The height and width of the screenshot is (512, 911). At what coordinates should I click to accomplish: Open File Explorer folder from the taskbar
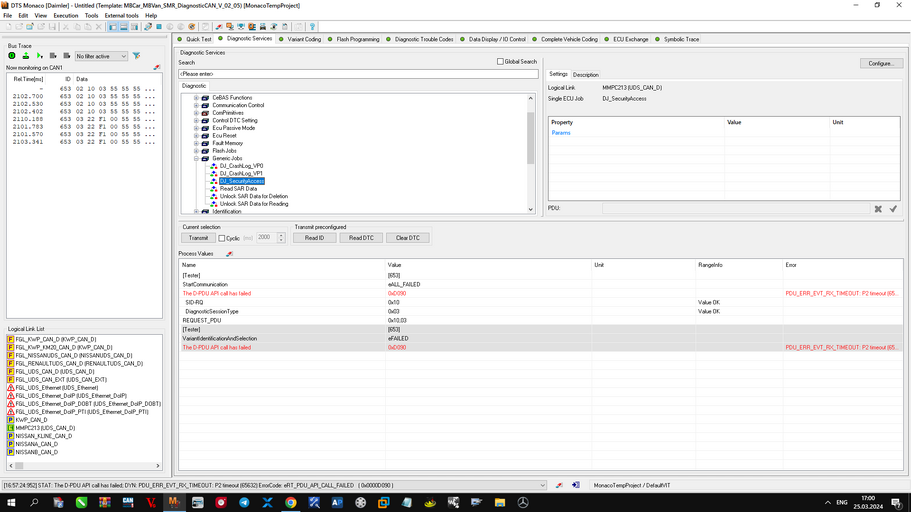(500, 503)
